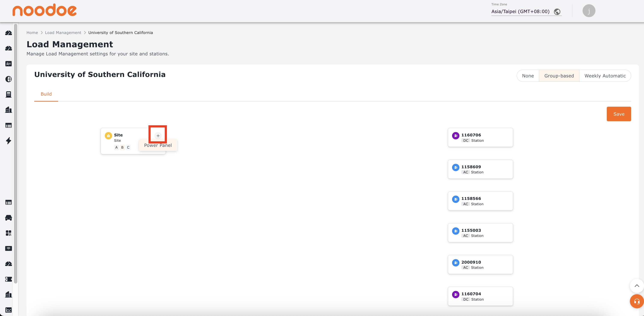The height and width of the screenshot is (316, 644).
Task: Save the load management configuration
Action: pos(619,114)
